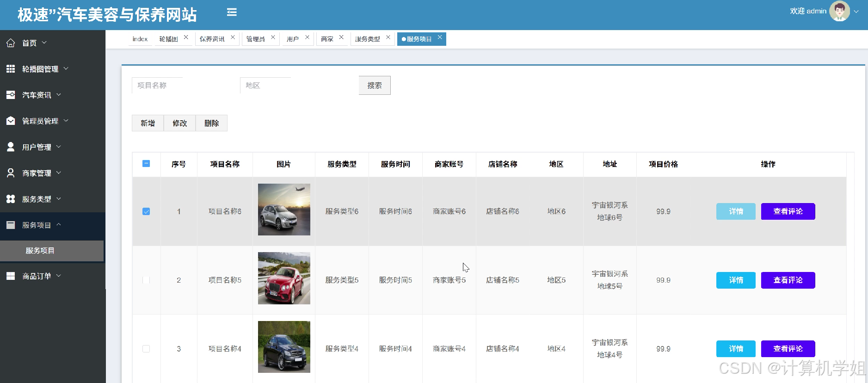Click the 删除 delete button
Viewport: 868px width, 383px height.
tap(212, 123)
